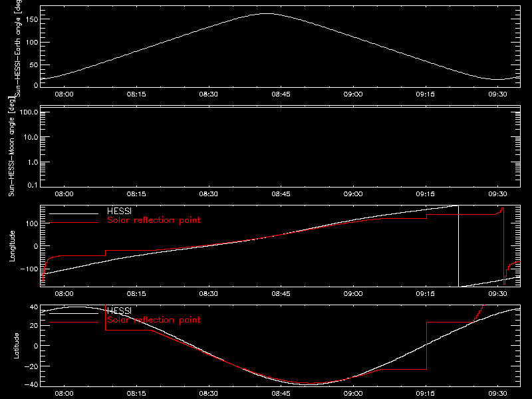Pick 08:30 time label under Moon angle plot
The image size is (532, 399).
(209, 194)
